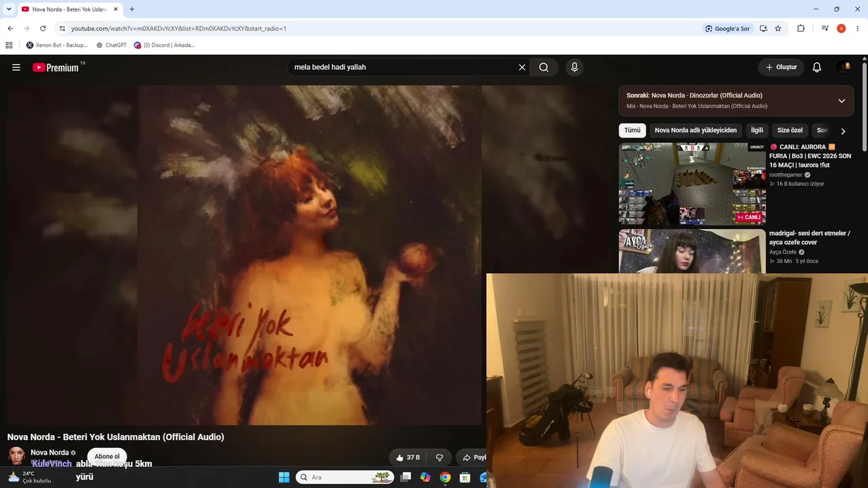Open the rootthegamer channel link
The height and width of the screenshot is (488, 868).
(x=786, y=174)
